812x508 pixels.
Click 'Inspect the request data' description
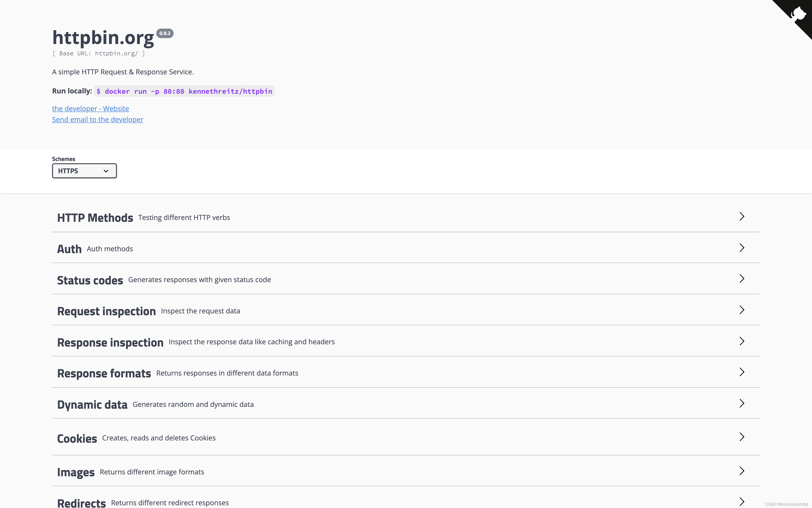[200, 311]
